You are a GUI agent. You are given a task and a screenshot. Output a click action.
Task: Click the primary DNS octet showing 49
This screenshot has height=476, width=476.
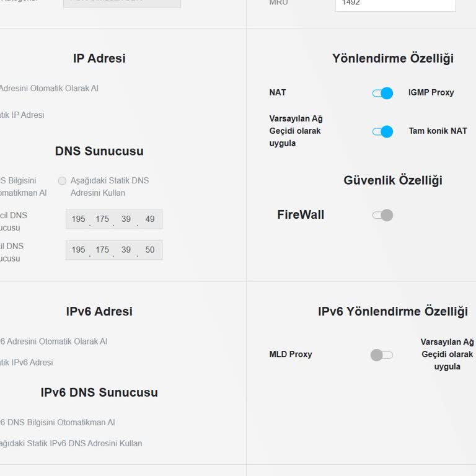tap(150, 219)
